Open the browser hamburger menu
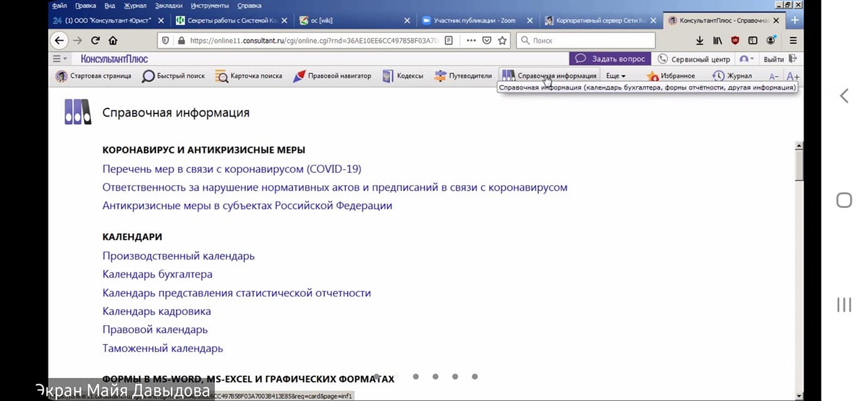Viewport: 868px width, 401px height. (x=793, y=40)
